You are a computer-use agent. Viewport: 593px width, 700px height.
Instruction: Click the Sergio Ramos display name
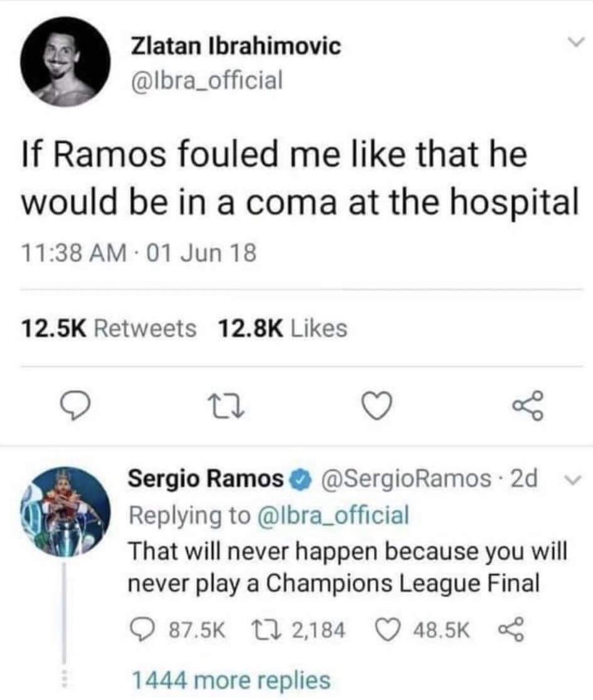(x=206, y=479)
